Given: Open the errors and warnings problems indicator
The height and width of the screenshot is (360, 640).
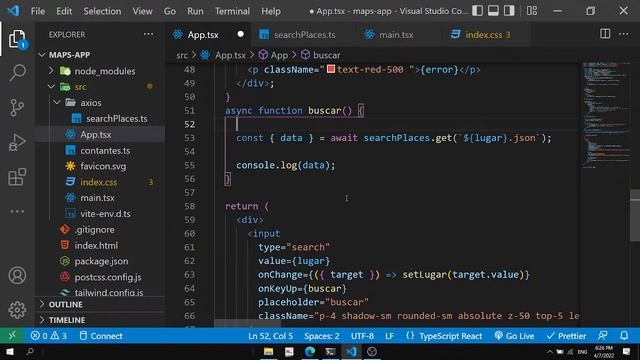Looking at the screenshot, I should pos(49,336).
